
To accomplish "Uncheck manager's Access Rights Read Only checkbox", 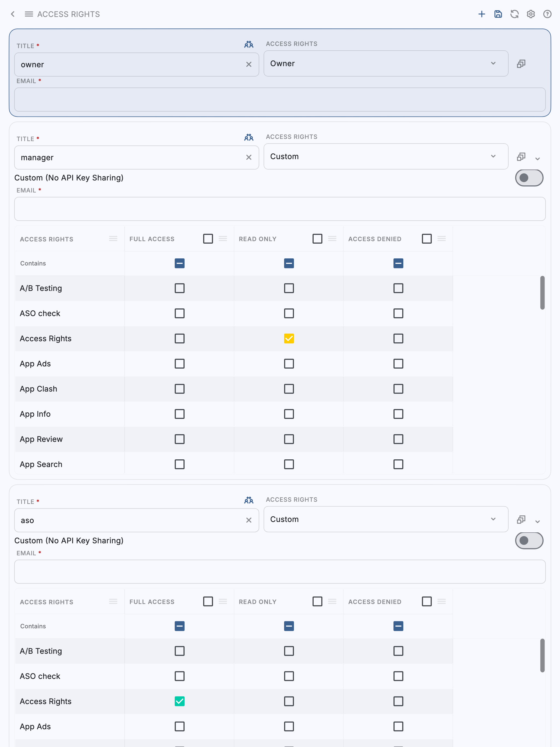I will pyautogui.click(x=289, y=339).
